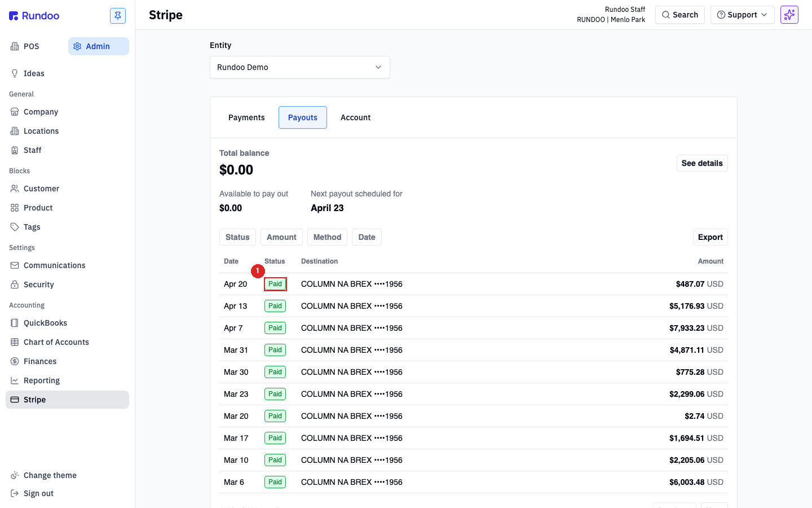
Task: Click the Search magnifier icon
Action: click(x=666, y=15)
